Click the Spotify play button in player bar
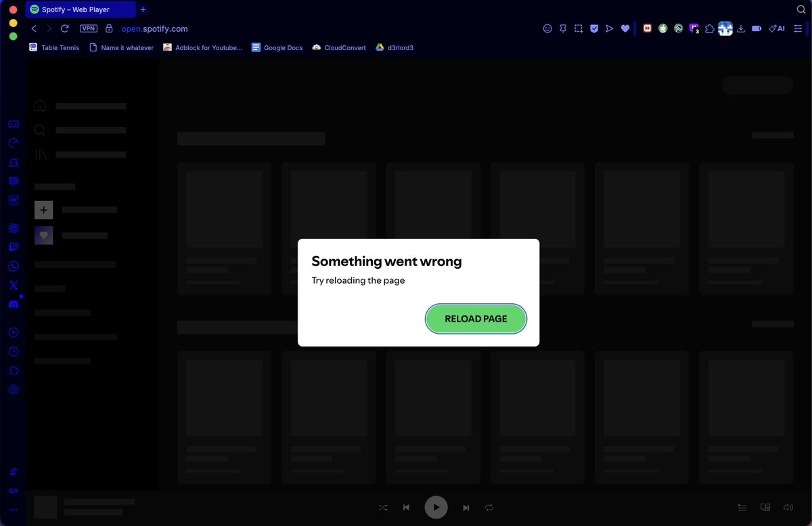Screen dimensions: 812x526 (x=436, y=507)
